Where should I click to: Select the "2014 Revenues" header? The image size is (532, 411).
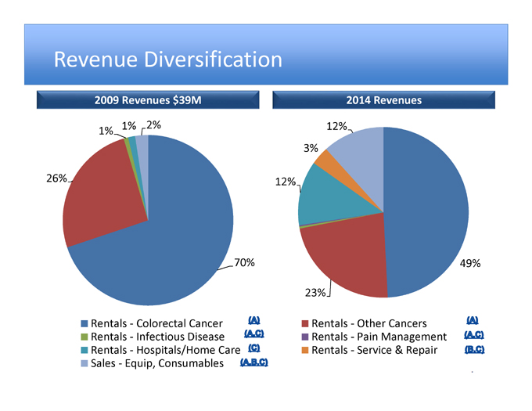(383, 100)
